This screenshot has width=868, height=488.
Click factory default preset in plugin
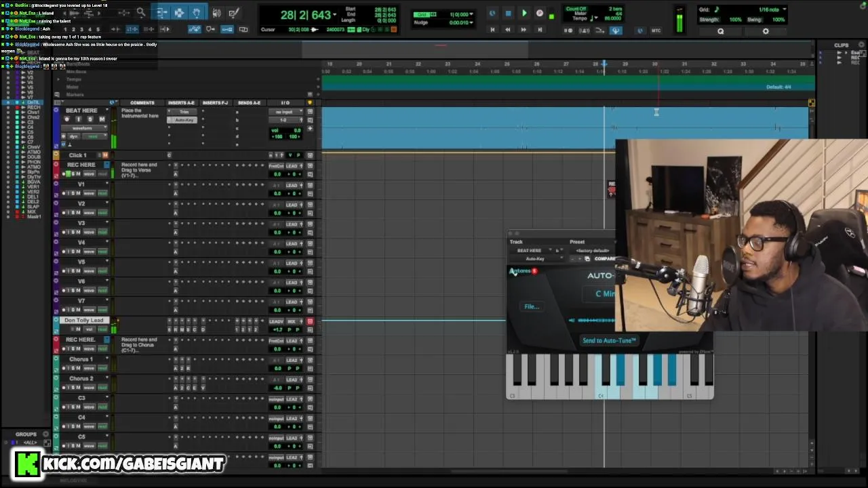coord(592,251)
